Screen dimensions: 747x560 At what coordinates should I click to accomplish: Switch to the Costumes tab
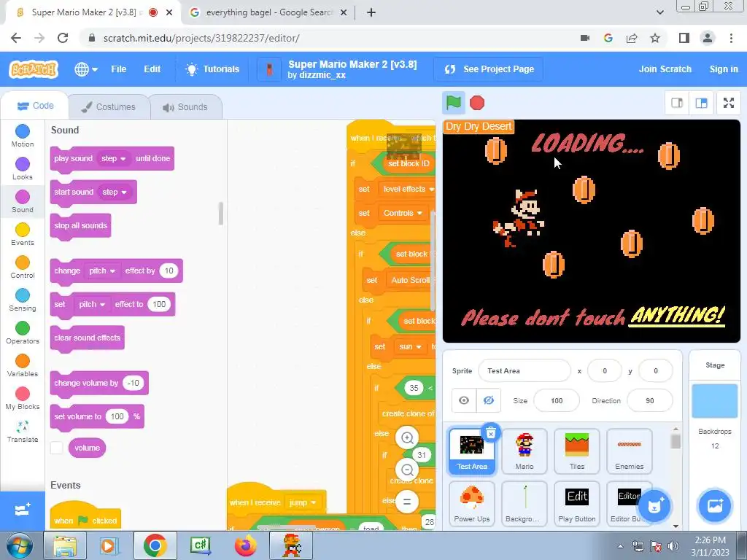pos(109,106)
